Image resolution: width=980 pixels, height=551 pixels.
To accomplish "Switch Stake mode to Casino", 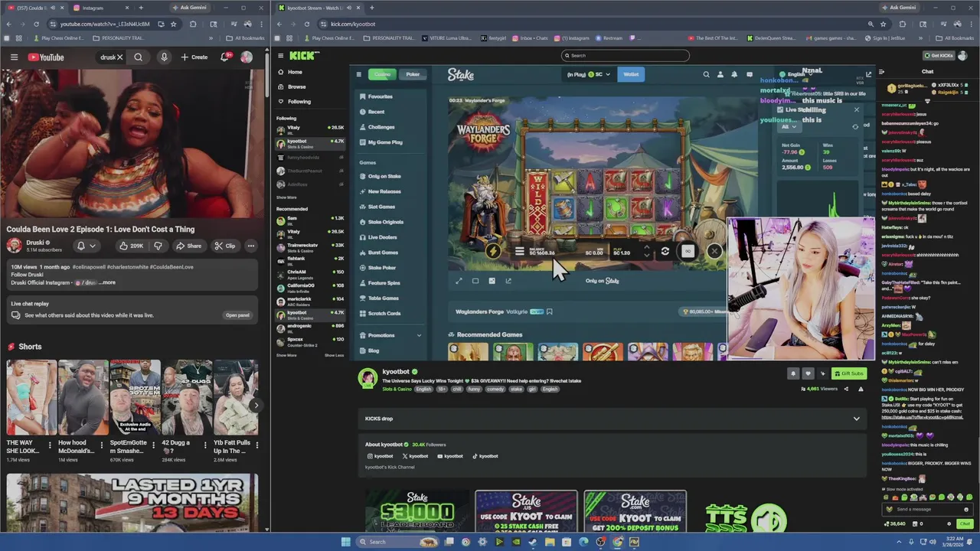I will pyautogui.click(x=382, y=74).
